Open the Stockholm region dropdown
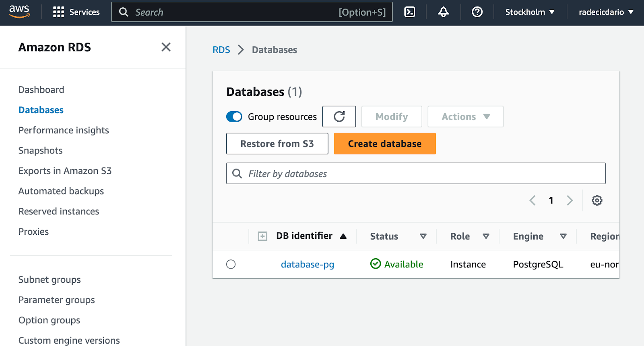This screenshot has width=644, height=346. [530, 12]
